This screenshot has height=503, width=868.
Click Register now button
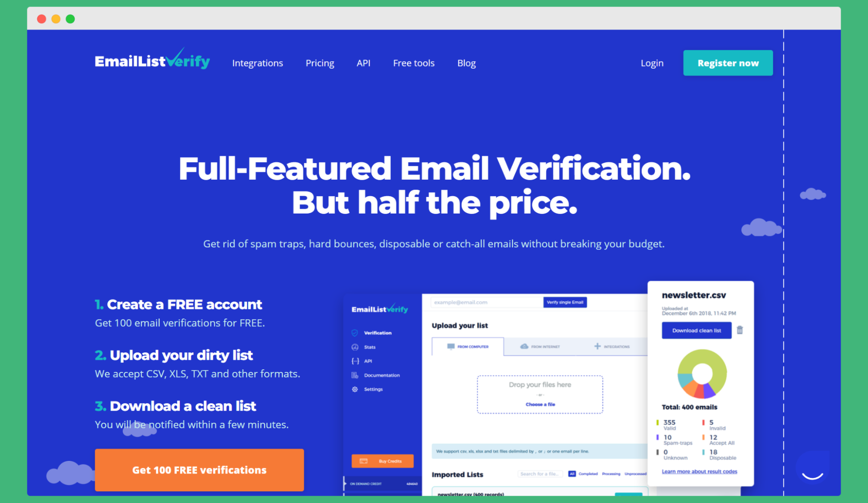(728, 63)
